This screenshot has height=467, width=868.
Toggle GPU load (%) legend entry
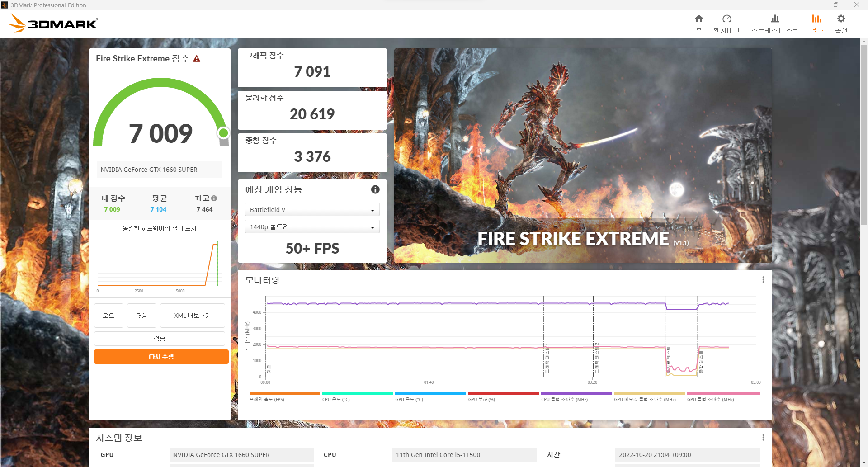503,397
